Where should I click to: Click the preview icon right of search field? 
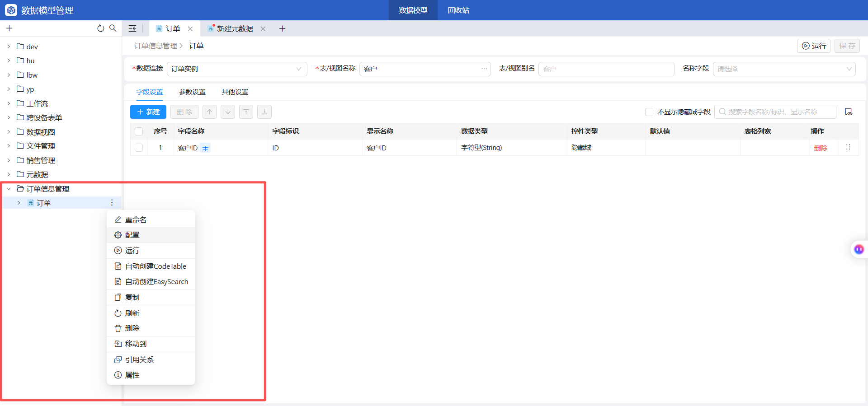849,112
